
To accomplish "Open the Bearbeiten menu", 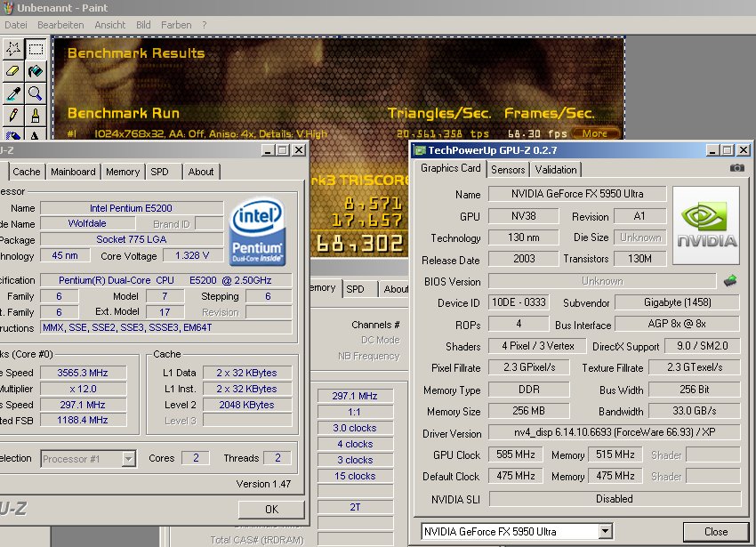I will (x=60, y=25).
